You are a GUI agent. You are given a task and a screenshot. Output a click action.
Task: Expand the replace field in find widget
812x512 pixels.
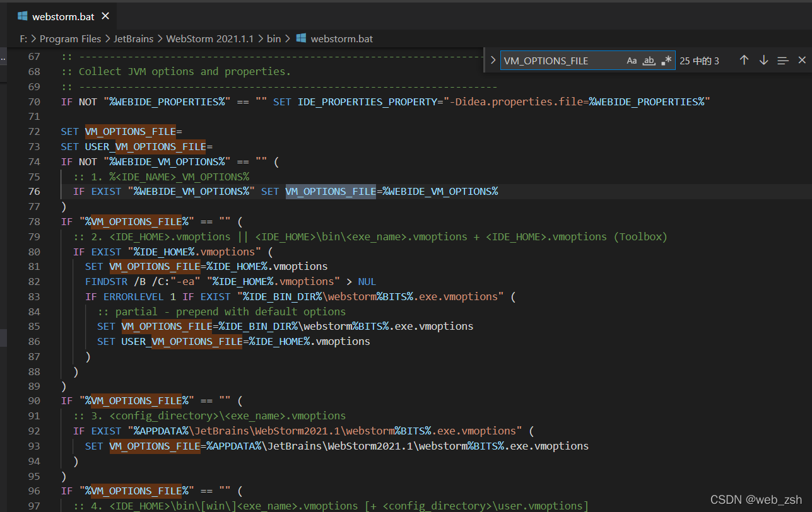pyautogui.click(x=493, y=61)
